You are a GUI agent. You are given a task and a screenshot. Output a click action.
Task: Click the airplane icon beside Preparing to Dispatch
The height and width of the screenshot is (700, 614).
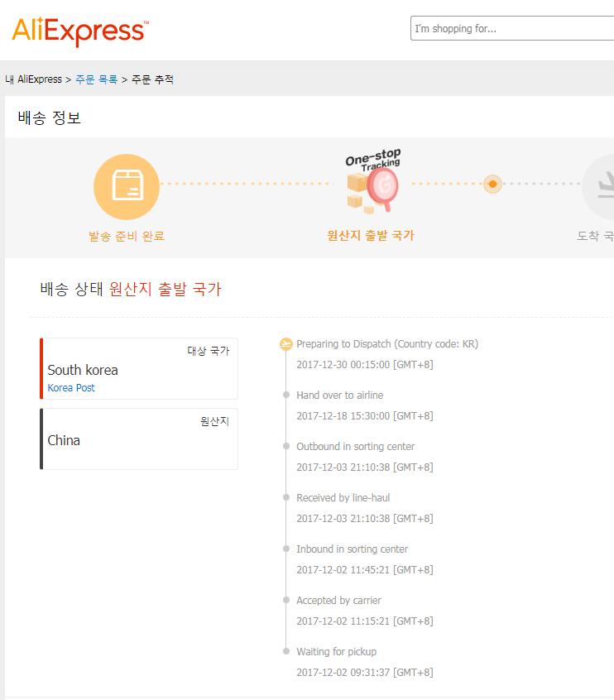(x=286, y=344)
